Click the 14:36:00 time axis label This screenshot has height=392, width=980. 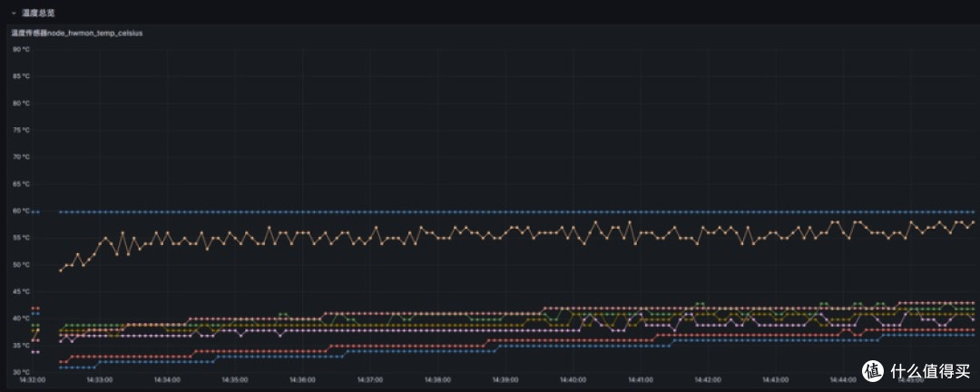(302, 379)
